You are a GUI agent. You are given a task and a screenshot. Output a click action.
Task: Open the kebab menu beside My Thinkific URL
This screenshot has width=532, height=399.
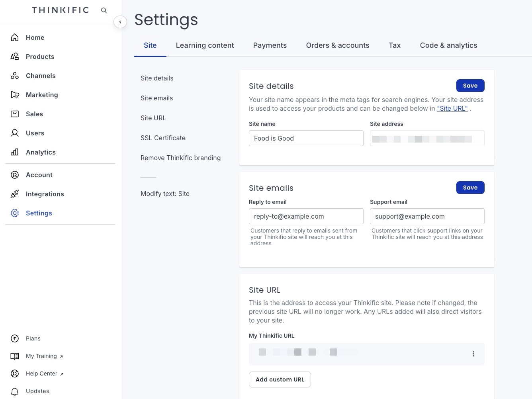[473, 354]
